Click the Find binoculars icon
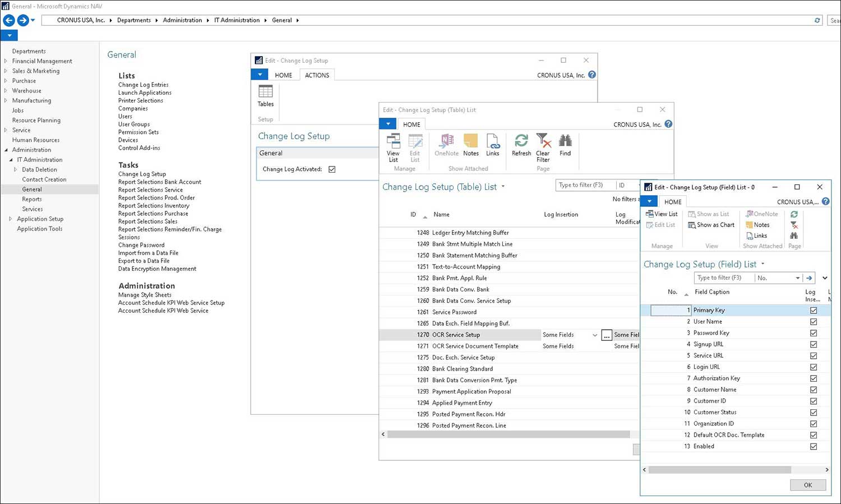841x504 pixels. (x=565, y=146)
